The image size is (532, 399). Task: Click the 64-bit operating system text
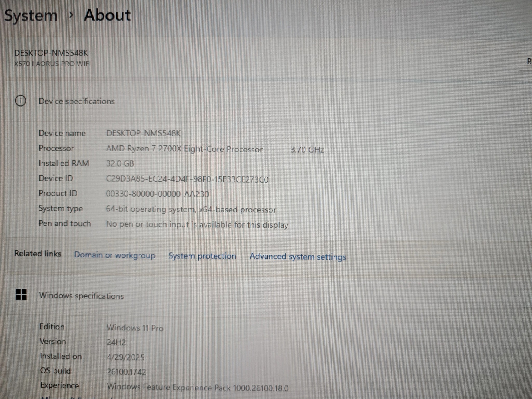pyautogui.click(x=191, y=209)
